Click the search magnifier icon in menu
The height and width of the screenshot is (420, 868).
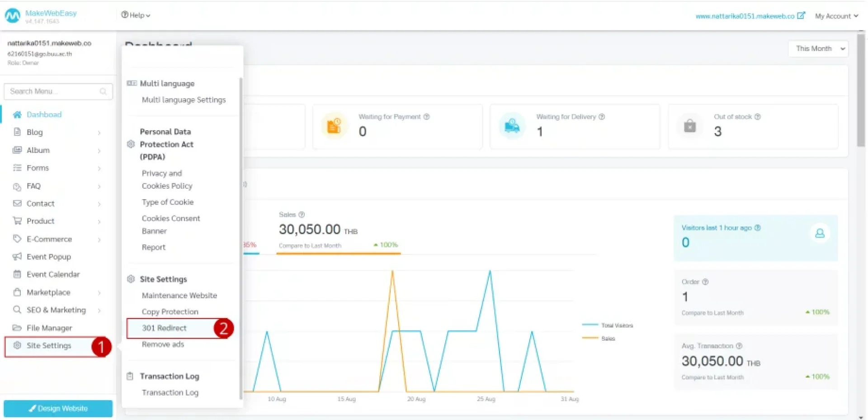(x=103, y=91)
